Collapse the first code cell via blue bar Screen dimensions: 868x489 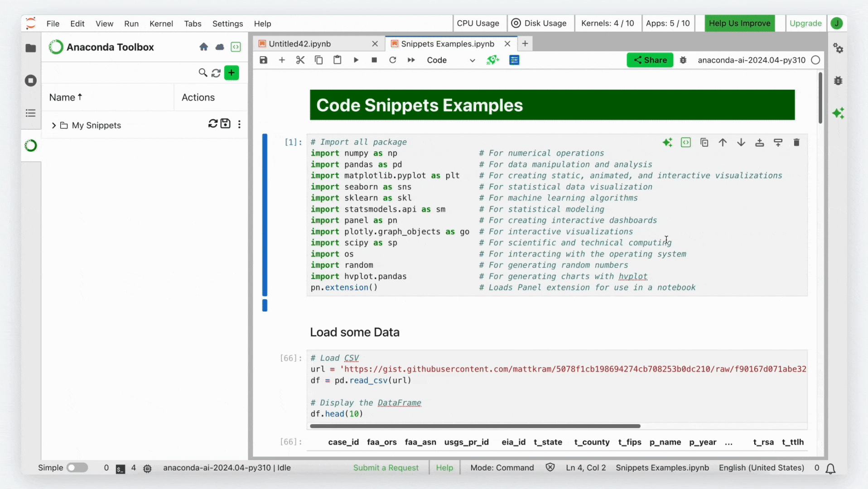pos(265,215)
